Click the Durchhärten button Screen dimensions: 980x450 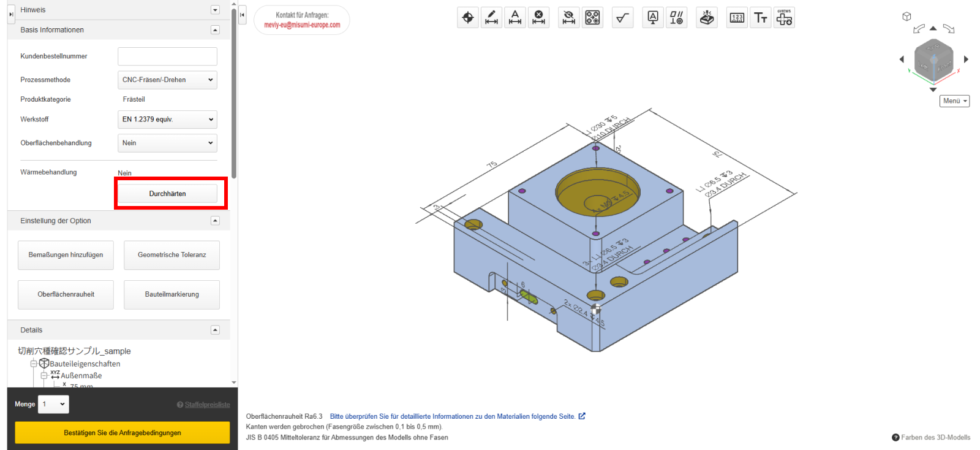[x=167, y=194]
